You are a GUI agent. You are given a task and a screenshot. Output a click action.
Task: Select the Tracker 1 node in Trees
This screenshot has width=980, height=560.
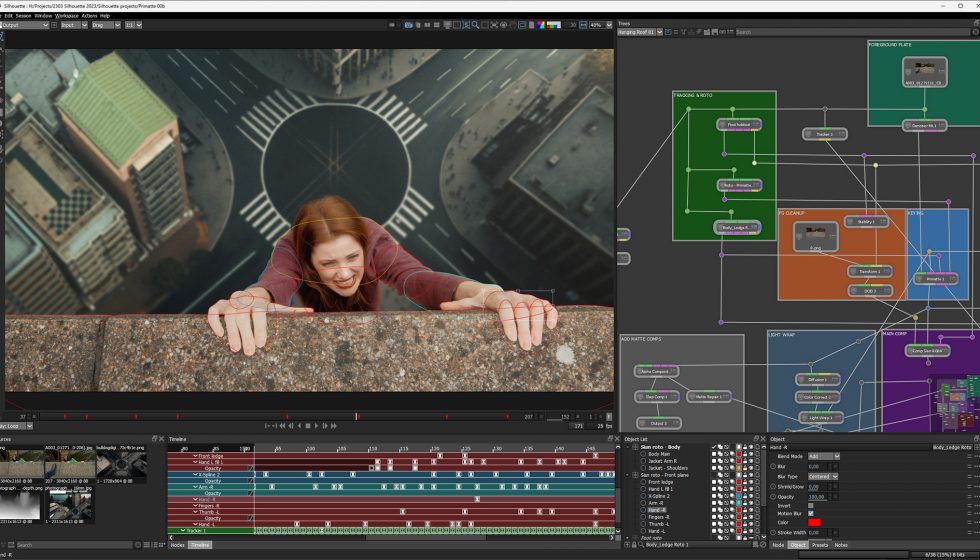pos(825,134)
